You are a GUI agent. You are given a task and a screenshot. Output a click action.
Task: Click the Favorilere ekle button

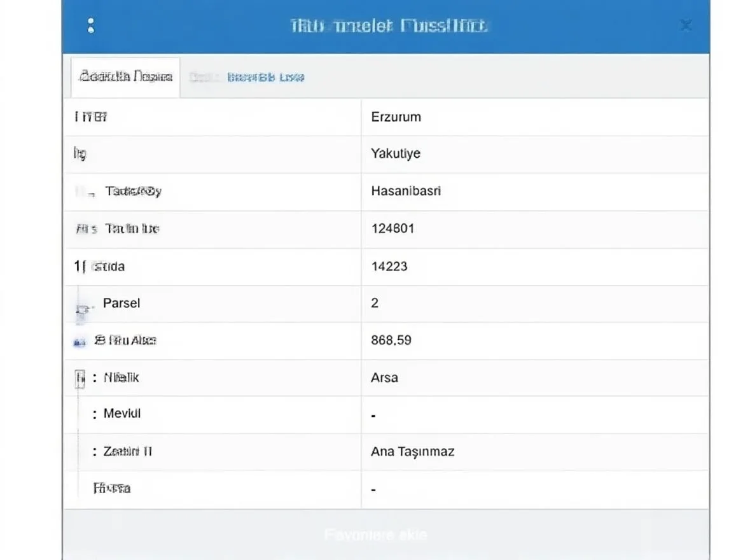click(375, 535)
